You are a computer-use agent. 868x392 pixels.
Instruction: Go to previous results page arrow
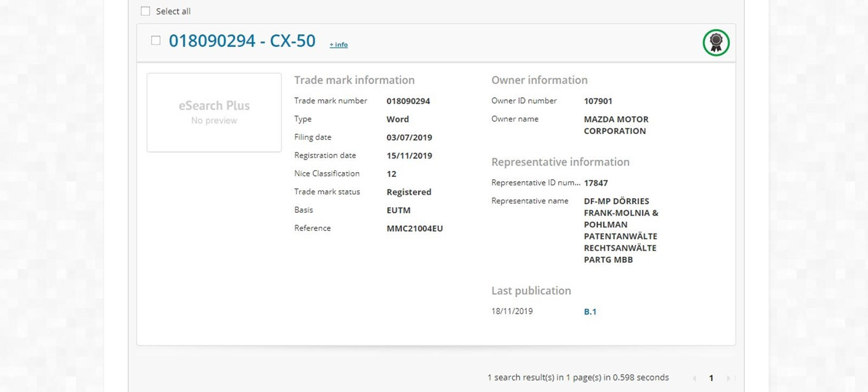coord(694,378)
